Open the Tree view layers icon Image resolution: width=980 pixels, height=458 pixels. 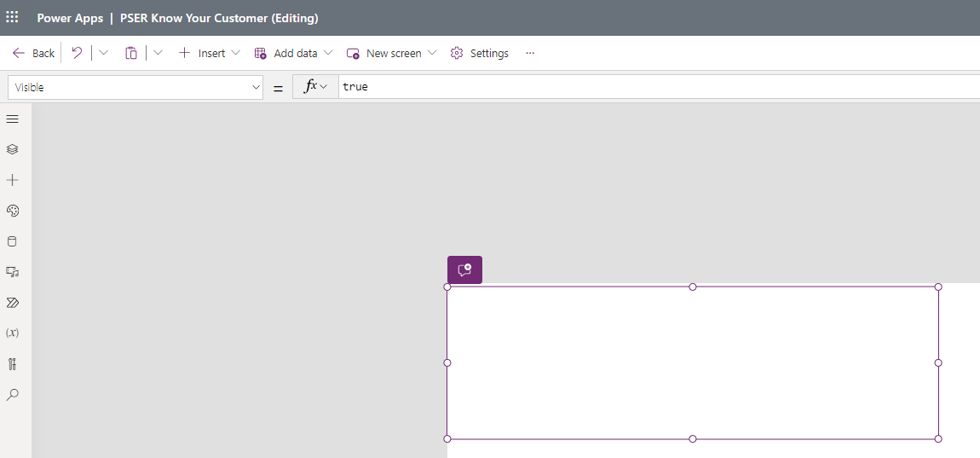(12, 149)
